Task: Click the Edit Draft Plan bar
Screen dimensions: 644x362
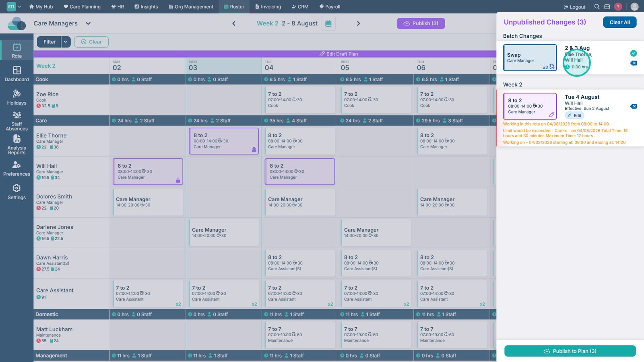Action: (x=265, y=54)
